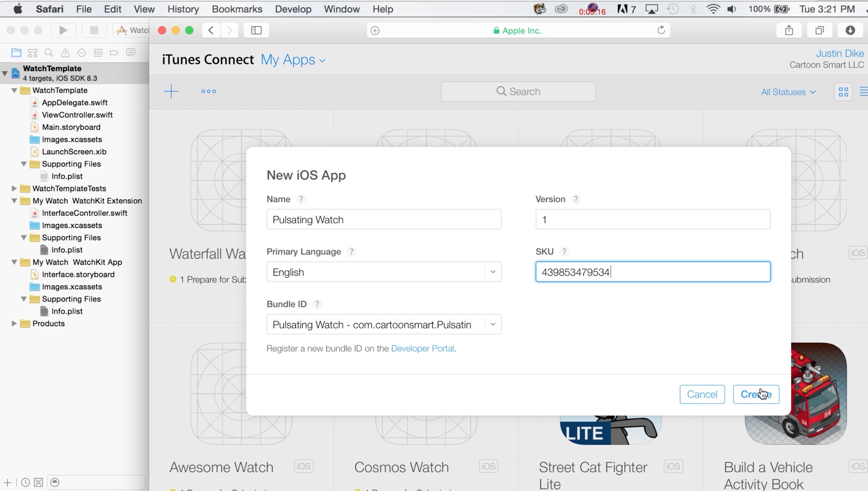Open the My Apps dropdown
This screenshot has width=868, height=491.
pyautogui.click(x=293, y=60)
